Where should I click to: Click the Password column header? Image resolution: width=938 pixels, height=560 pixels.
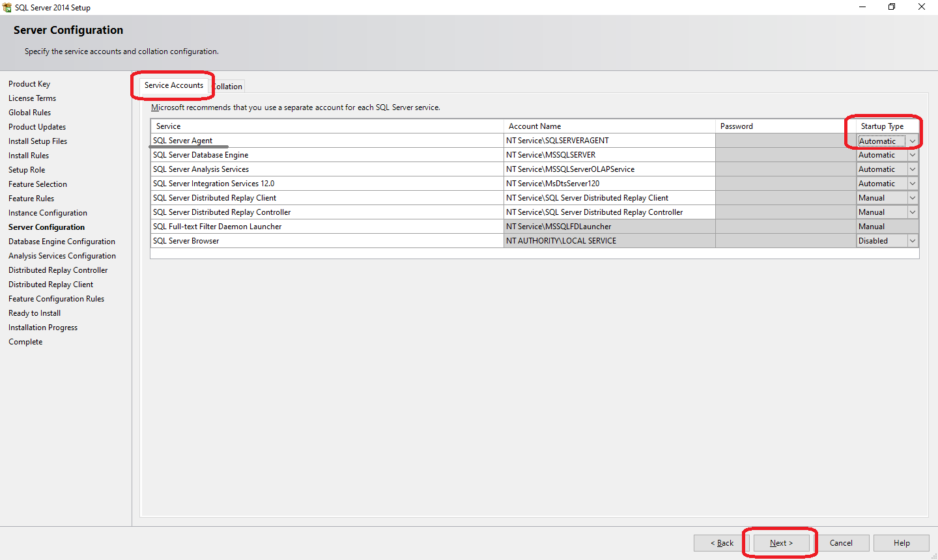point(786,126)
